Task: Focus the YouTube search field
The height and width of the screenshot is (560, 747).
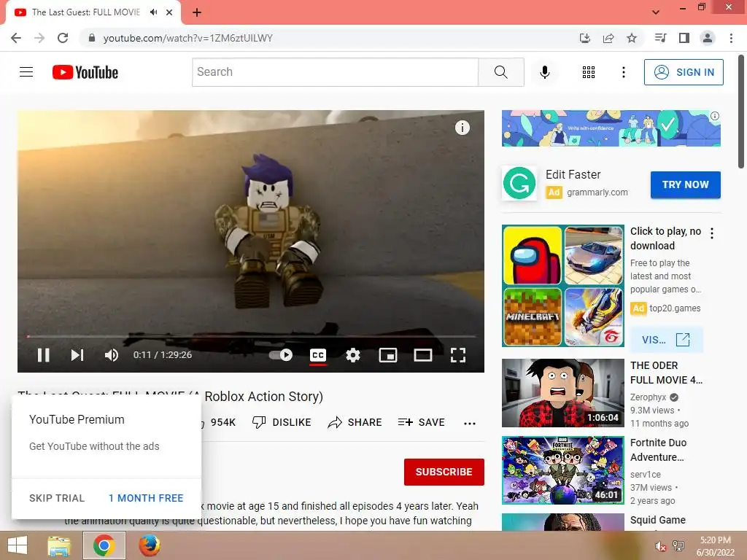Action: (x=335, y=72)
